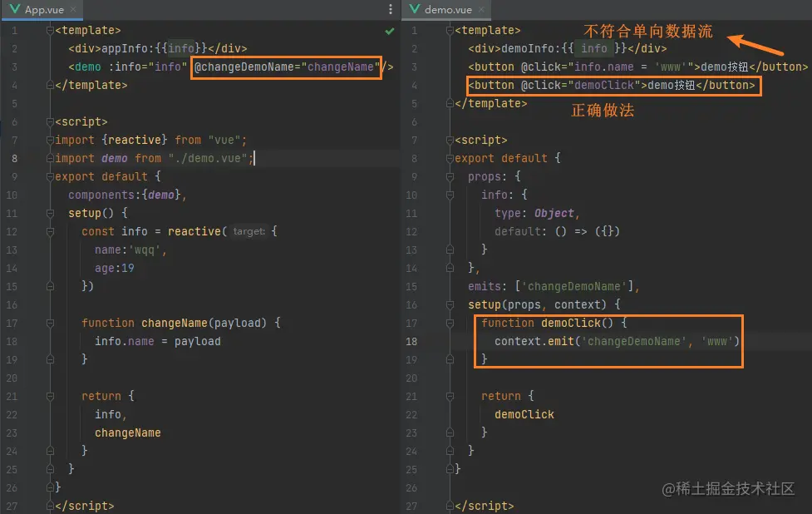
Task: Collapse the setup() function in App.vue
Action: coord(50,213)
